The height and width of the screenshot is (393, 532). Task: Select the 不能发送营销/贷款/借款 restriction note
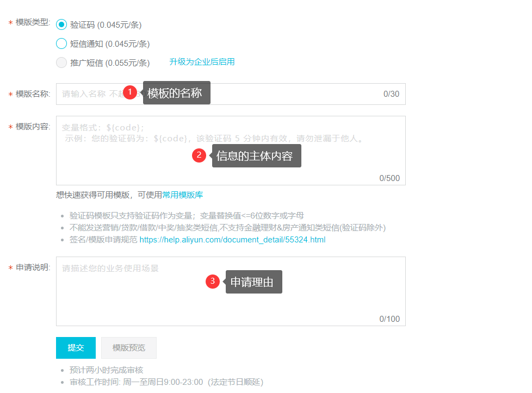coord(228,228)
